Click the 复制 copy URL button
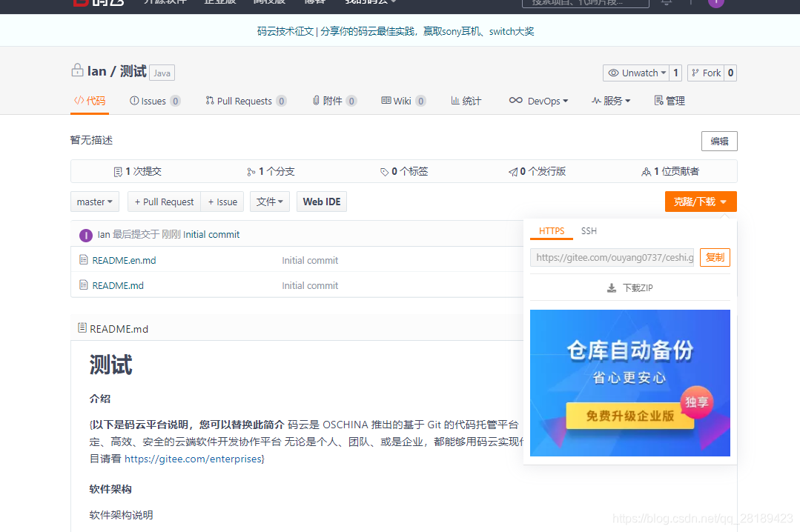The width and height of the screenshot is (800, 532). point(715,258)
